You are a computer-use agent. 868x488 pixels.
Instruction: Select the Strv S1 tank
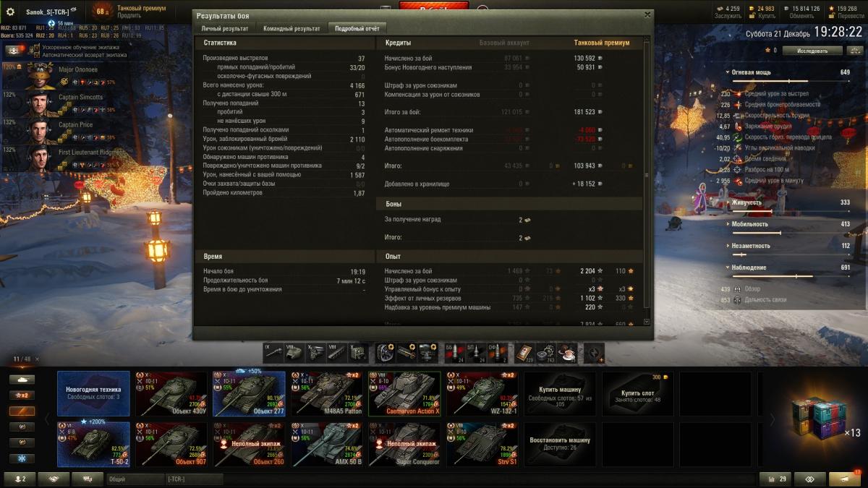click(x=482, y=444)
